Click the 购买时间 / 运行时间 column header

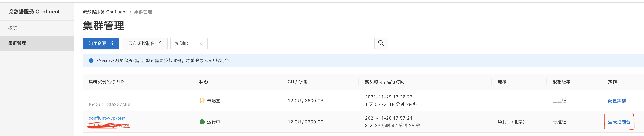click(384, 82)
